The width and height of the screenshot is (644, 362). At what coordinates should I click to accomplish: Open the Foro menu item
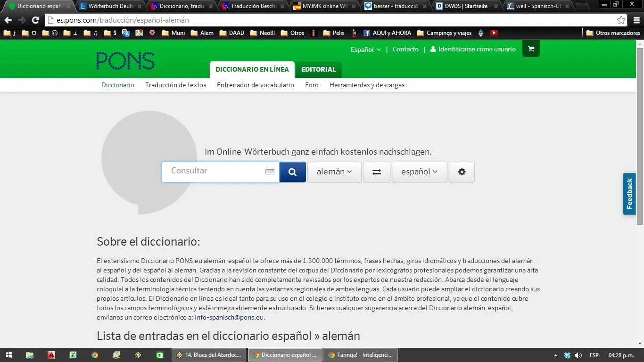312,85
